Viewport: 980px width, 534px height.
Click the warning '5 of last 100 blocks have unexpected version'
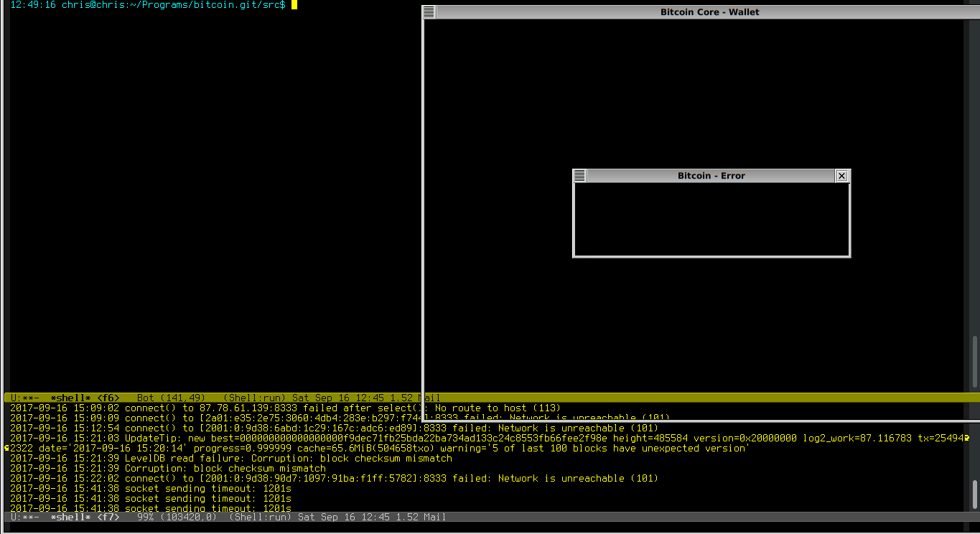616,448
